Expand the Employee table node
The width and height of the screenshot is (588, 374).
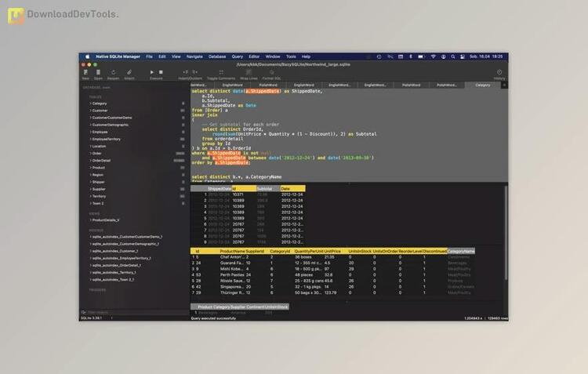pyautogui.click(x=90, y=132)
